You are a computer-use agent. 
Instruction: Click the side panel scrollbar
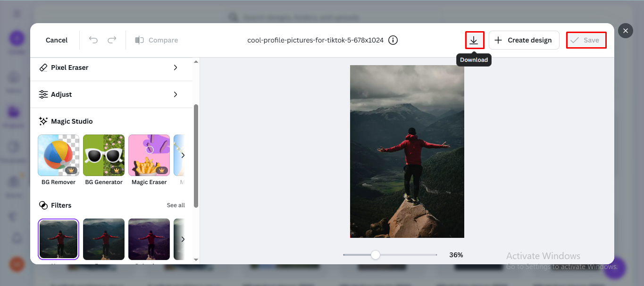[196, 156]
